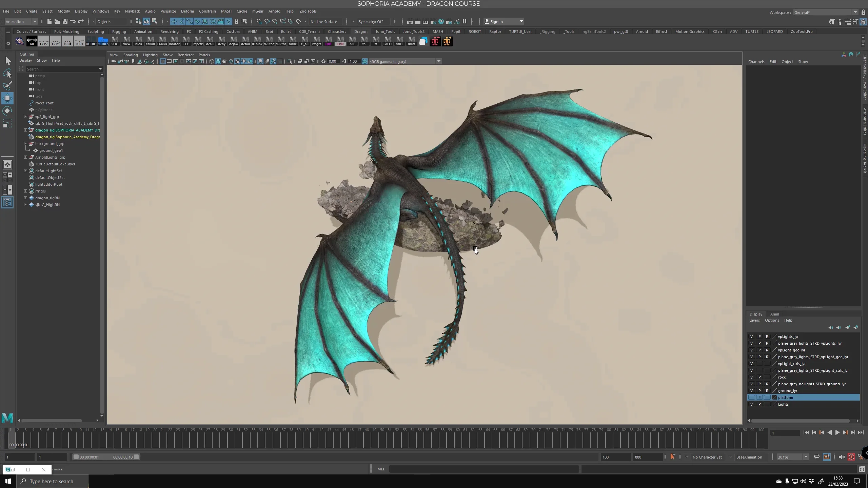Expand the vp2_light_grp node

(25, 116)
